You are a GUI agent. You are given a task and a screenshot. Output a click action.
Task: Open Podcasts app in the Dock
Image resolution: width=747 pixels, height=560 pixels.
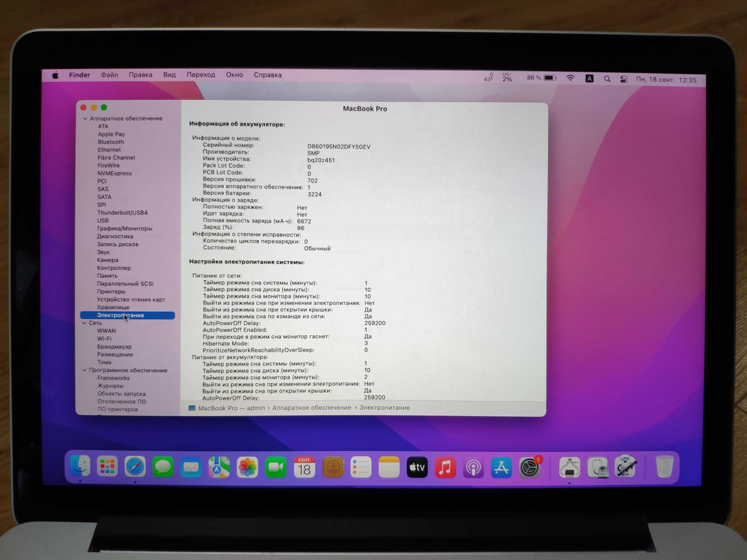pos(473,467)
